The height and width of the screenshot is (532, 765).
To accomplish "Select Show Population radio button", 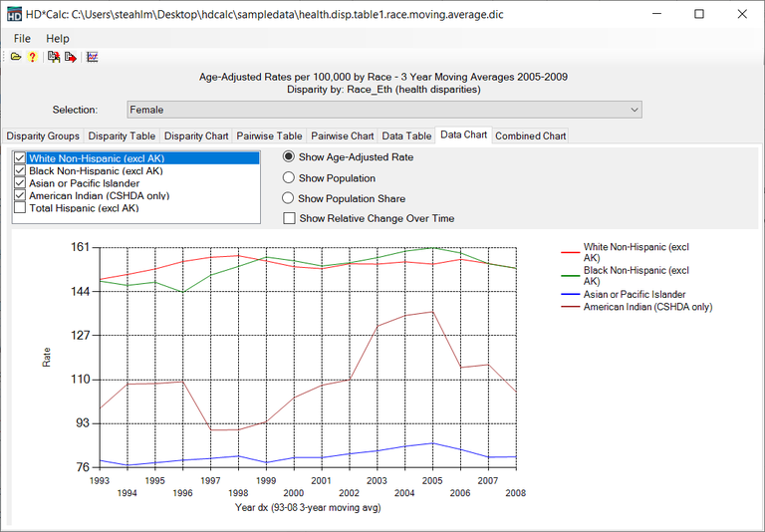I will click(290, 178).
